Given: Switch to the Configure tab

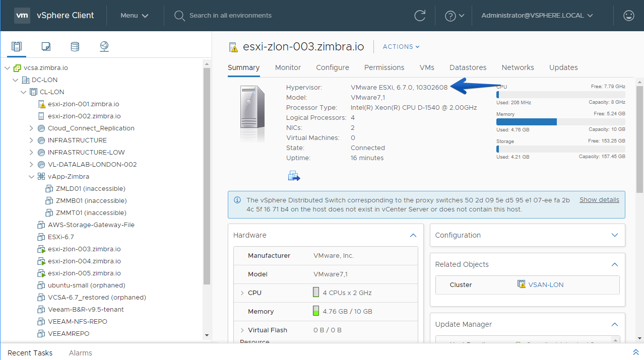Looking at the screenshot, I should coord(333,67).
